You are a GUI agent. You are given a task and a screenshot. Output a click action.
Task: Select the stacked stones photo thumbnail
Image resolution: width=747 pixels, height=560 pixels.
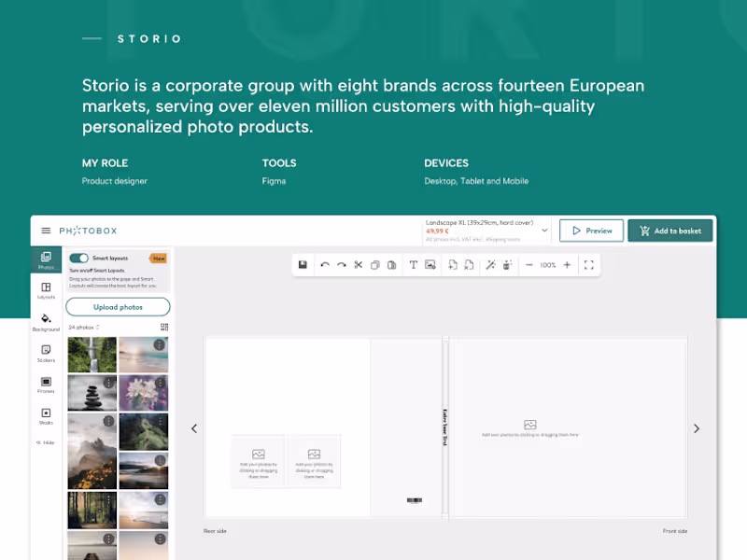pyautogui.click(x=92, y=393)
